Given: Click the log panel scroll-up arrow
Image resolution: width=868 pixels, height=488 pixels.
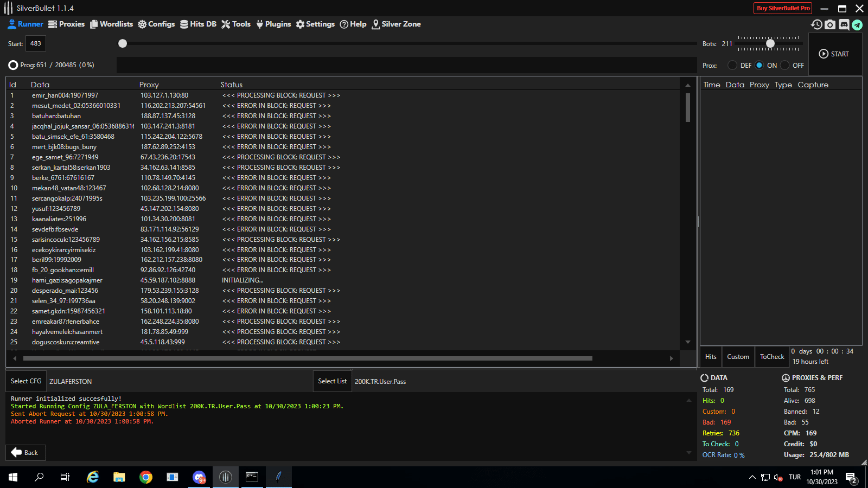Looking at the screenshot, I should pos(689,400).
